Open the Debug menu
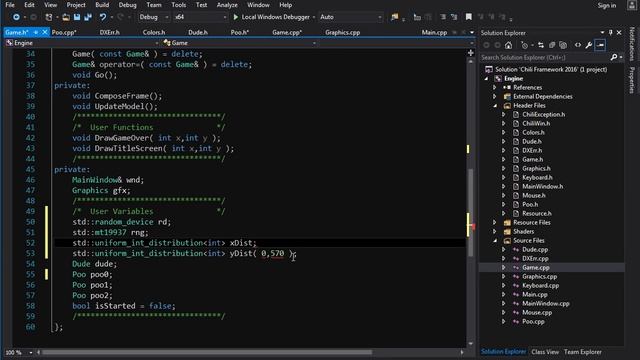 127,5
